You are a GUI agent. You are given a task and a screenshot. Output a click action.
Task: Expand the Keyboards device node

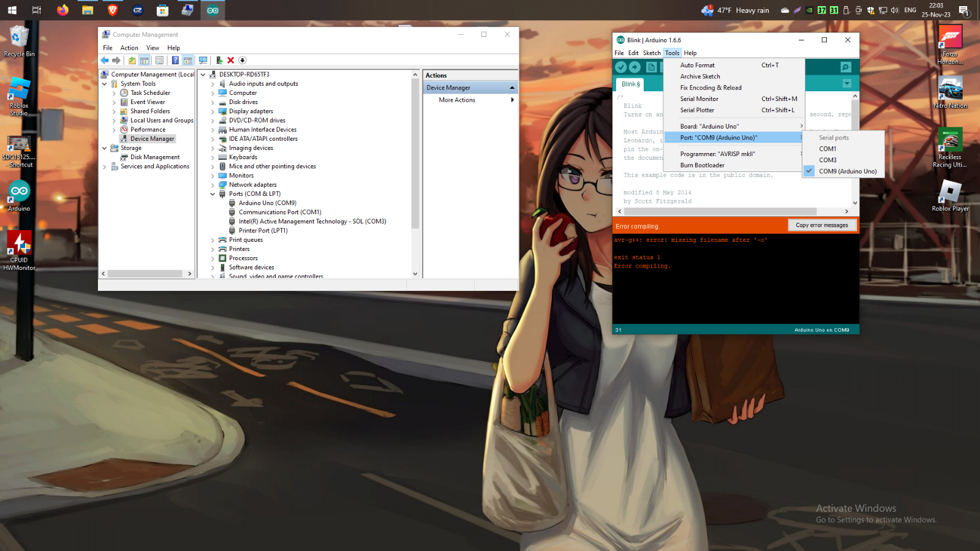click(213, 157)
